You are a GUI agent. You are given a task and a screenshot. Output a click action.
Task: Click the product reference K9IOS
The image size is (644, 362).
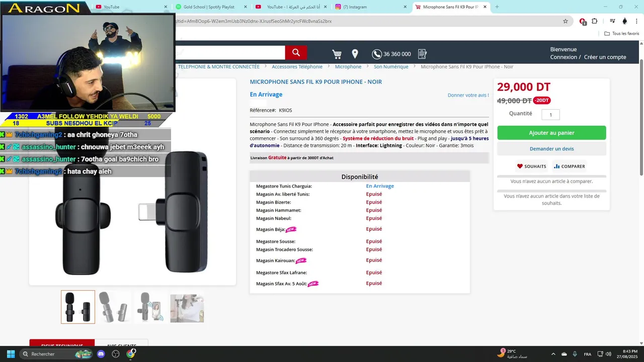tap(285, 110)
